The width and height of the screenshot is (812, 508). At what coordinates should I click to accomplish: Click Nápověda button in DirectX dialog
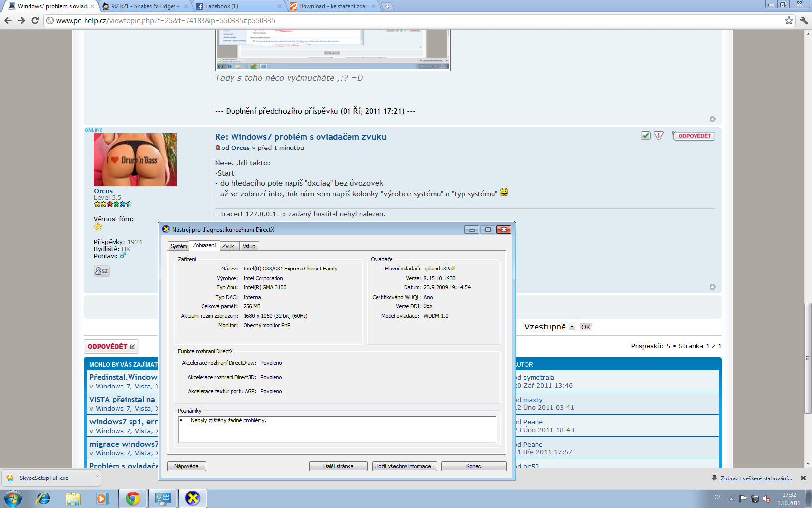(187, 466)
